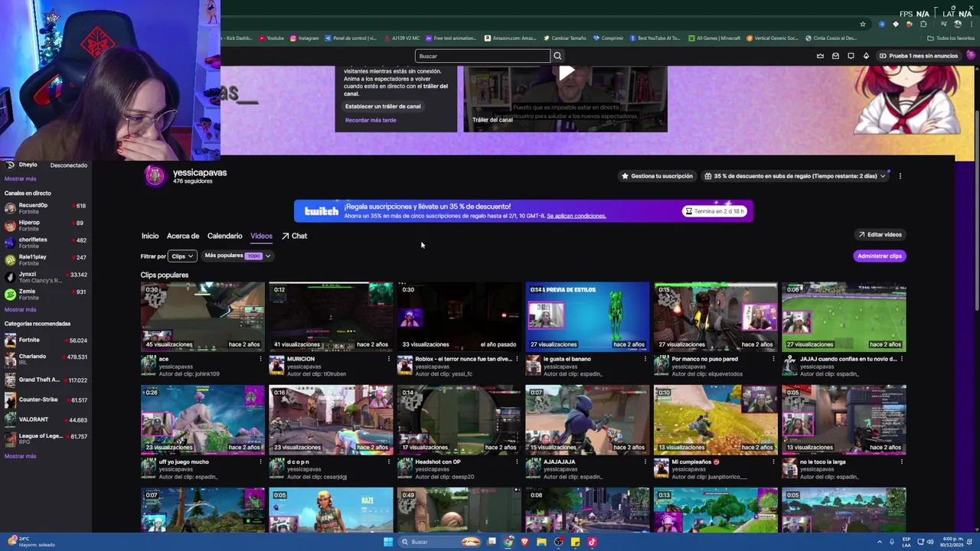Open system tray volume icon

click(x=930, y=542)
